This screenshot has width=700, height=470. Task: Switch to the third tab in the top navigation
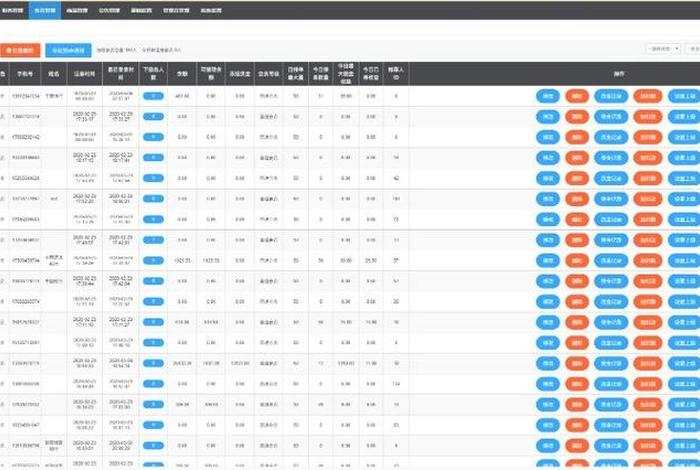pos(78,9)
